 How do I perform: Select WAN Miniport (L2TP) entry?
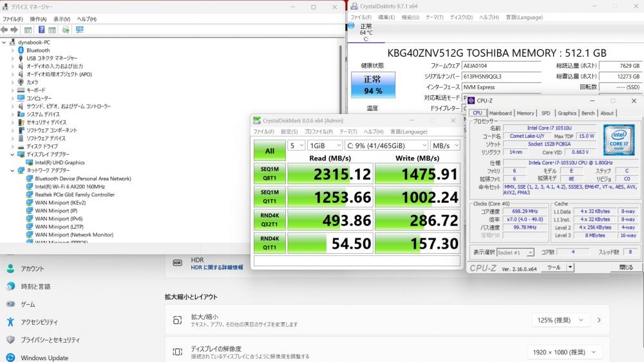(59, 226)
